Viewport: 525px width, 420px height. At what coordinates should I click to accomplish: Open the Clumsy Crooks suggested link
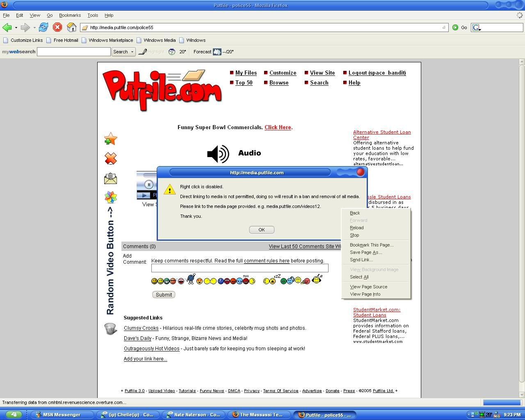[x=141, y=328]
